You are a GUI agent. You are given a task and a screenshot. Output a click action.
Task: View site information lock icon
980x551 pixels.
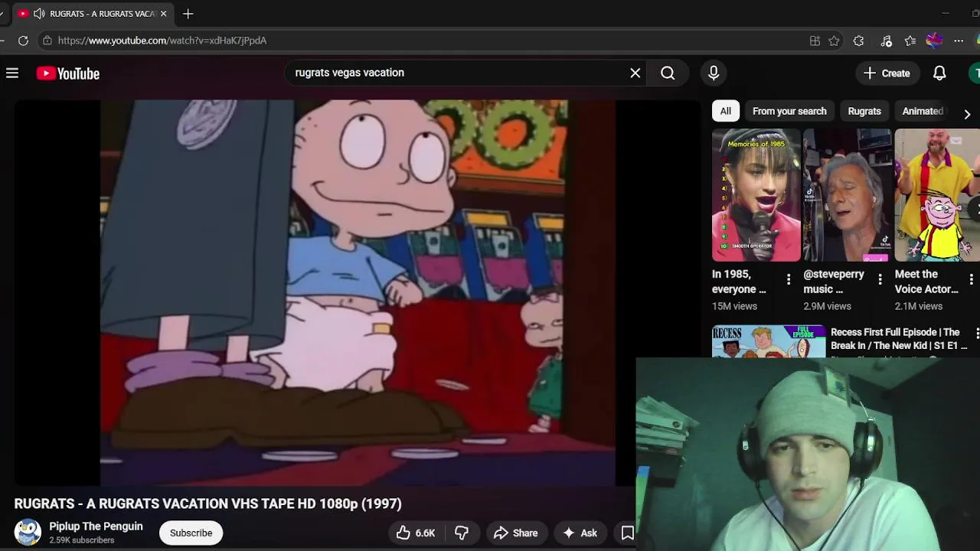(x=47, y=41)
